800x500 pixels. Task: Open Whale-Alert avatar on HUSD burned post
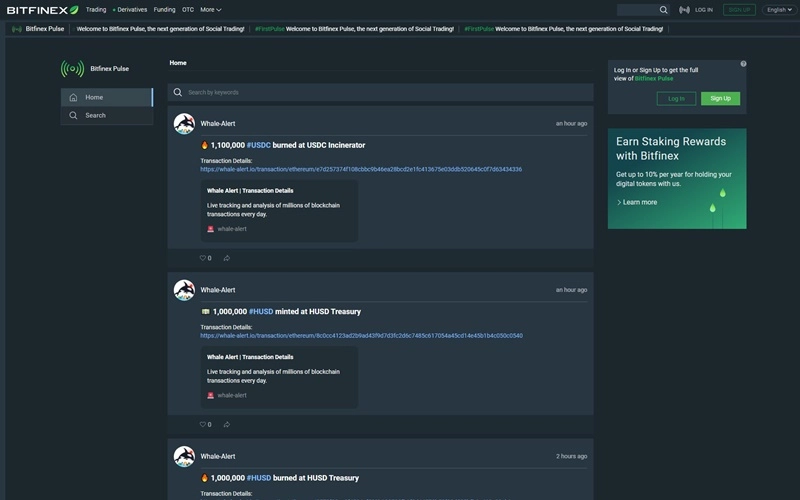tap(184, 456)
